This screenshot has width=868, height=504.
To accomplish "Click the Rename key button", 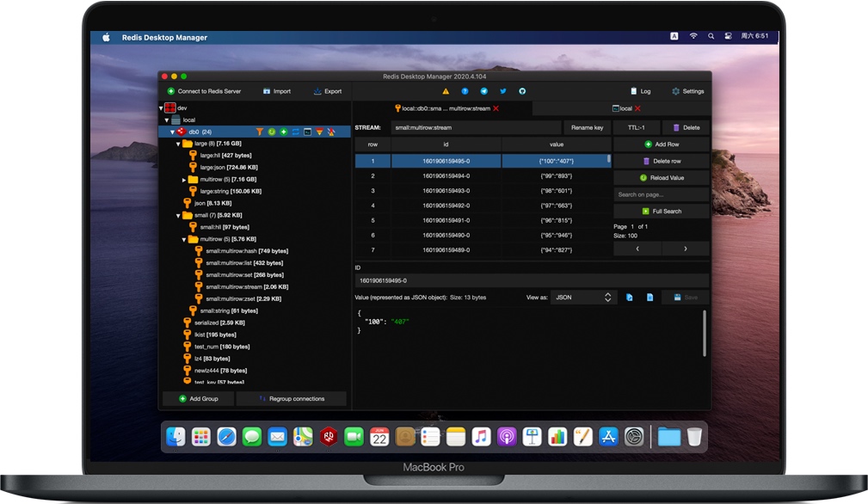I will pyautogui.click(x=587, y=127).
